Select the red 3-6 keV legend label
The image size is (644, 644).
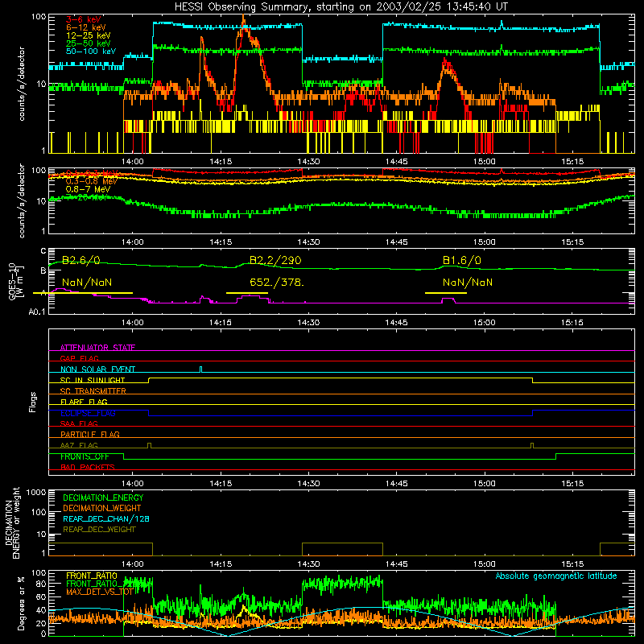pyautogui.click(x=84, y=19)
